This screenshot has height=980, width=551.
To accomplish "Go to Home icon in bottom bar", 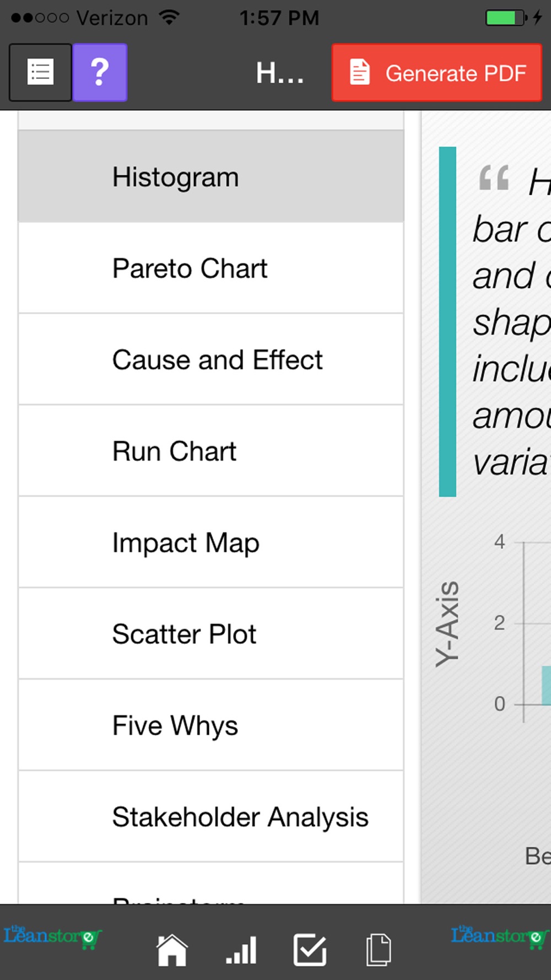I will point(172,950).
